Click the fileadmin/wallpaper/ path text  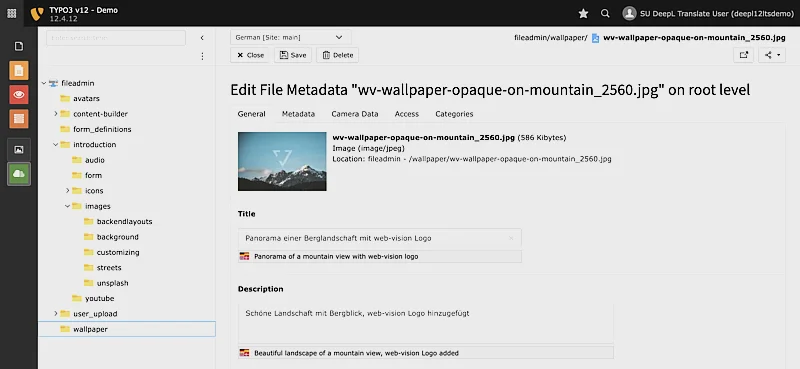[x=551, y=38]
